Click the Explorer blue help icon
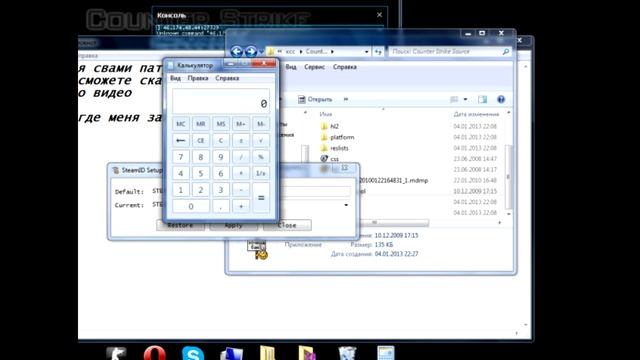The image size is (640, 360). [501, 99]
